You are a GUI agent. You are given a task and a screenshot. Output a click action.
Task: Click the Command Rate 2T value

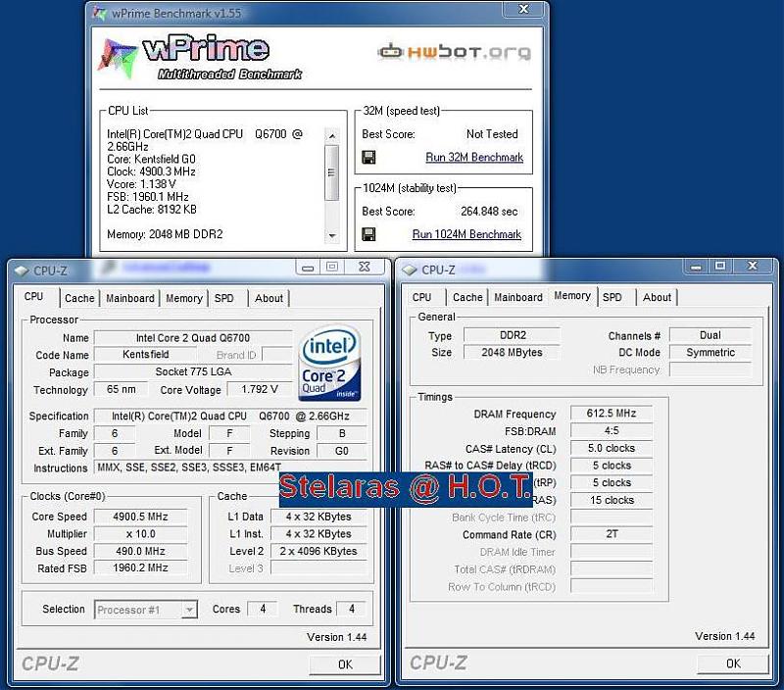pyautogui.click(x=611, y=534)
